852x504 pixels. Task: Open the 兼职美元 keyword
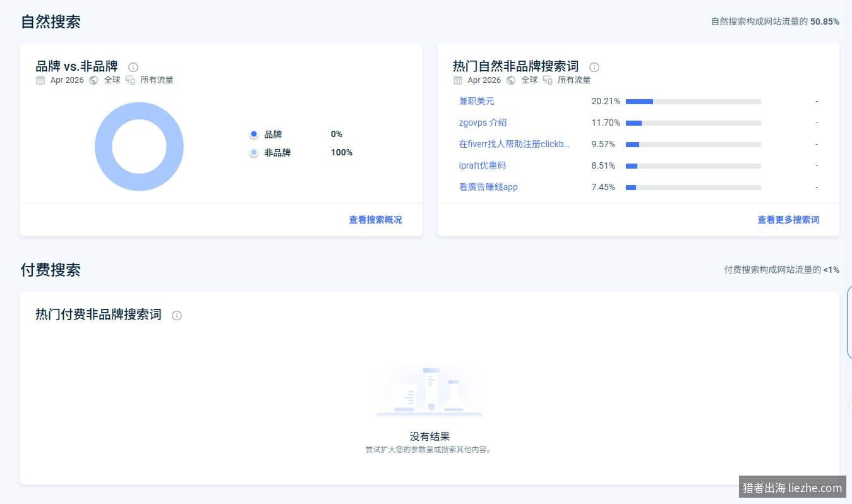click(x=476, y=101)
